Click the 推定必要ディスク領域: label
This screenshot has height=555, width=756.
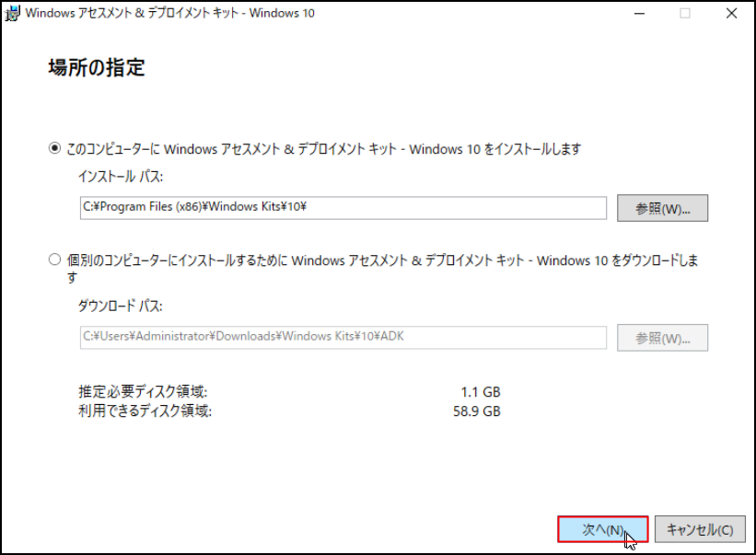(144, 391)
